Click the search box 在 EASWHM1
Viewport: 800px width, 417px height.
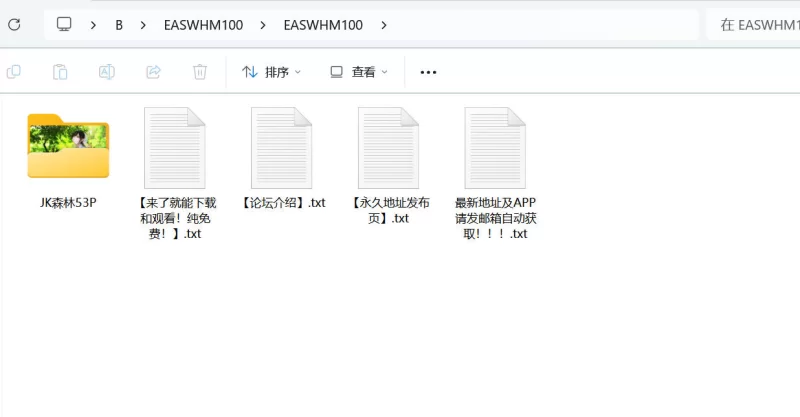pyautogui.click(x=753, y=24)
